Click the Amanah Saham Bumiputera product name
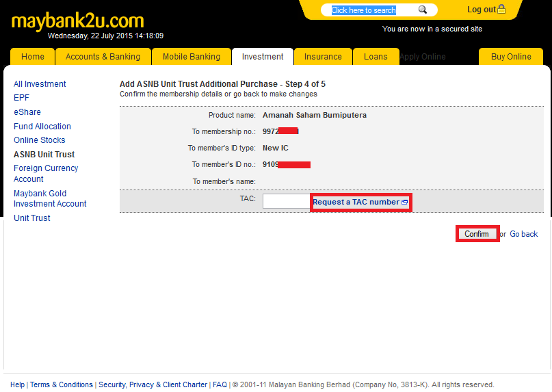Viewport: 552px width, 392px height. pyautogui.click(x=315, y=115)
